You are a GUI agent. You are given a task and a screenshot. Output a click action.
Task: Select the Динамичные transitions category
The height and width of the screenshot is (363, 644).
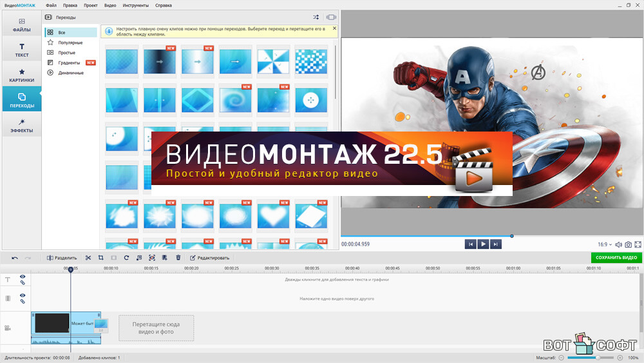pyautogui.click(x=71, y=73)
